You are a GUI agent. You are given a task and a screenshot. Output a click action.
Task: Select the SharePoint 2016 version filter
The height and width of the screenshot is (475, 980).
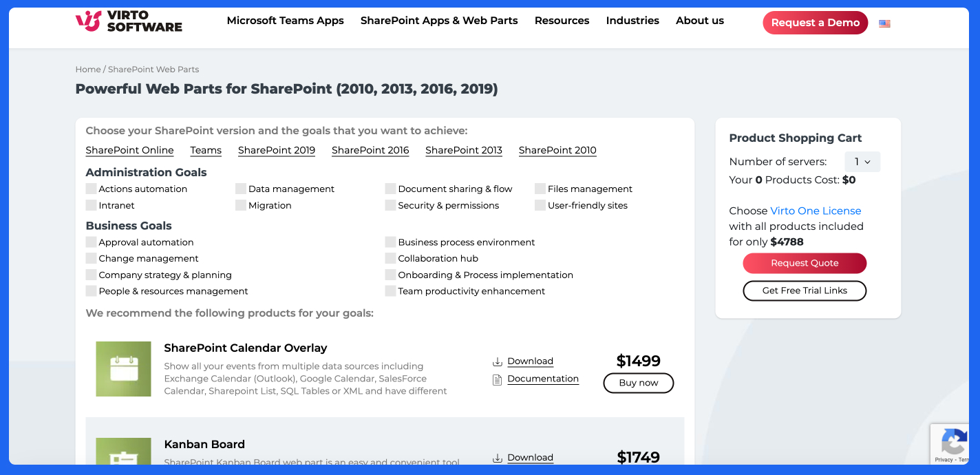coord(370,151)
